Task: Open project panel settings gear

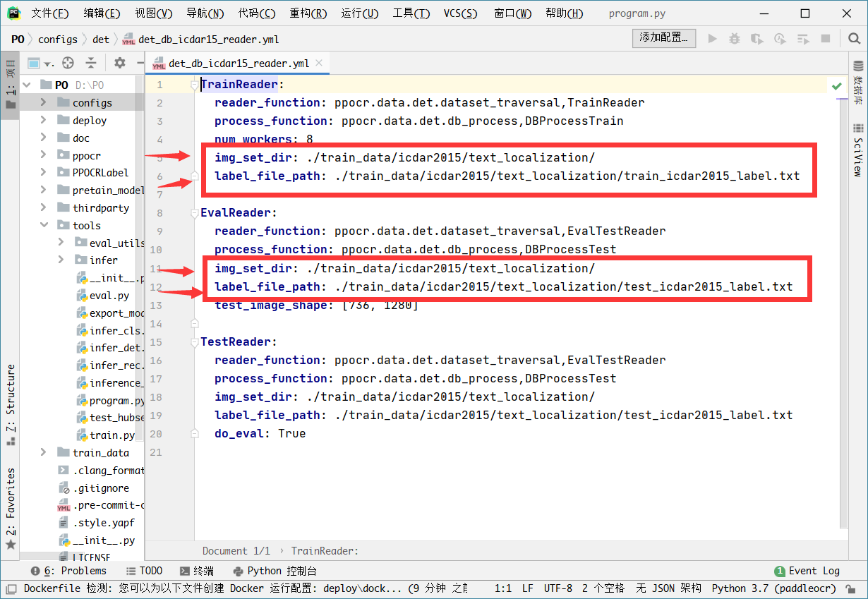Action: click(119, 63)
